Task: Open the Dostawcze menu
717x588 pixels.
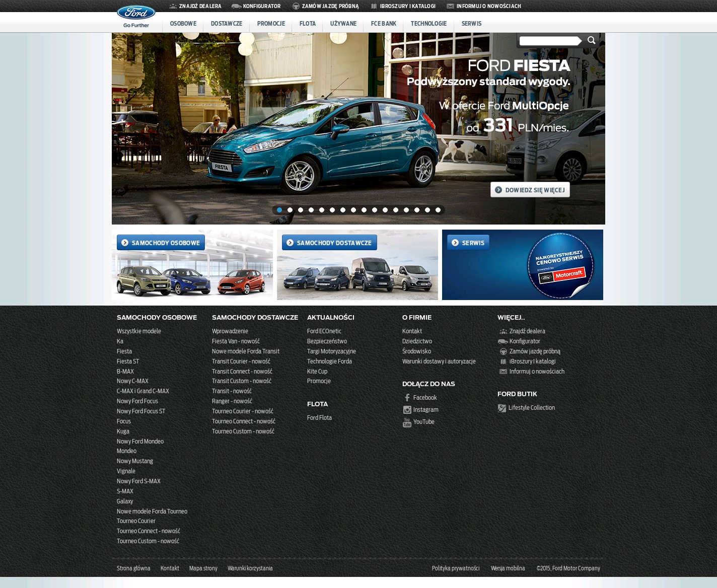Action: pos(227,24)
